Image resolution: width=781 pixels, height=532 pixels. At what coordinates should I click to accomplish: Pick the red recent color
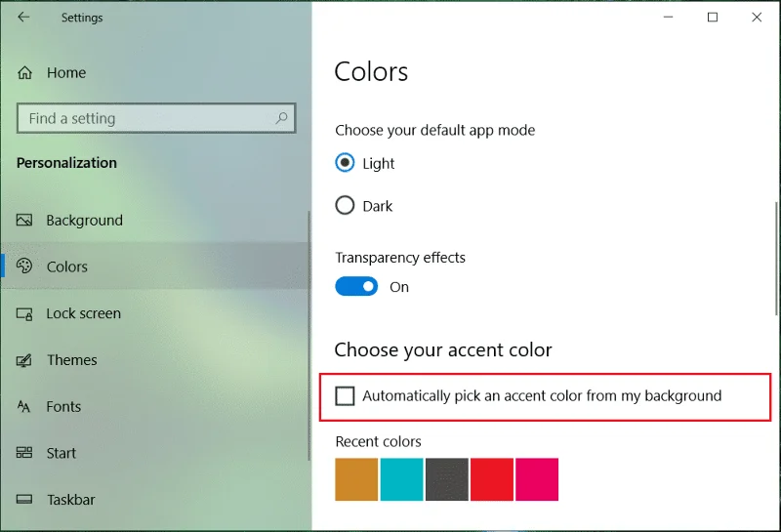(x=492, y=479)
